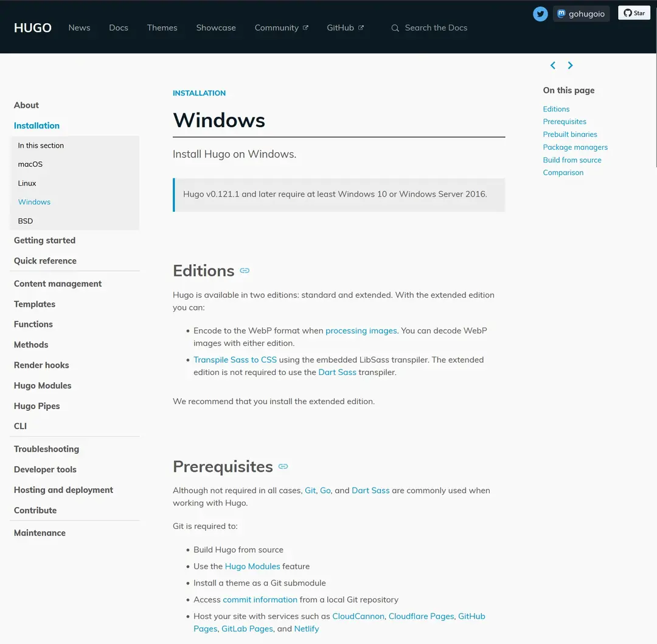
Task: Click the Twitter bird icon
Action: [540, 14]
